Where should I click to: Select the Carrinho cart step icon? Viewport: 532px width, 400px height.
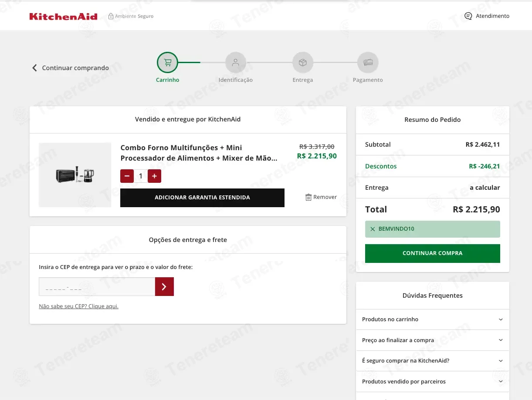point(168,63)
